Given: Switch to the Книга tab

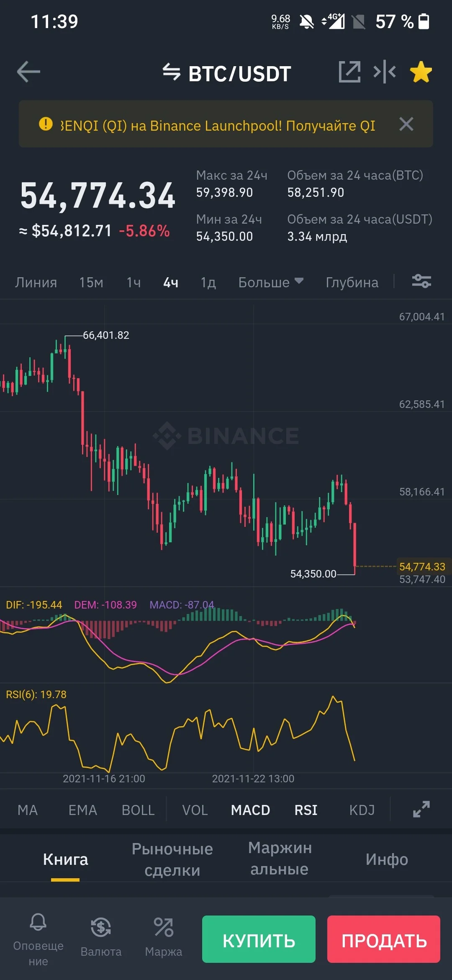Looking at the screenshot, I should click(x=66, y=859).
